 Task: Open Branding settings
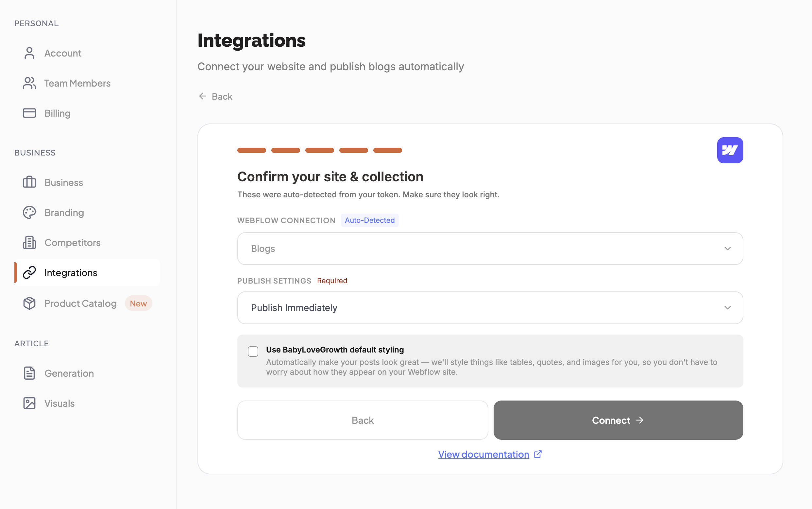click(87, 212)
